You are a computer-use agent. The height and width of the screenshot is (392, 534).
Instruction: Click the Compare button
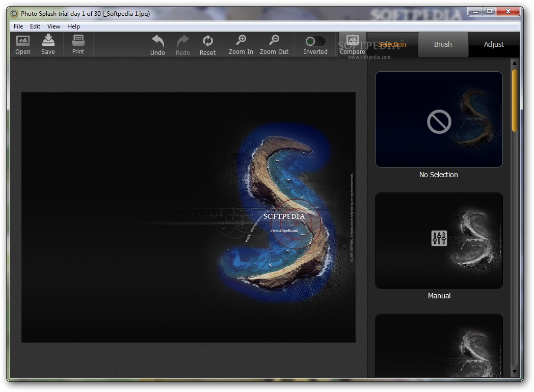353,44
